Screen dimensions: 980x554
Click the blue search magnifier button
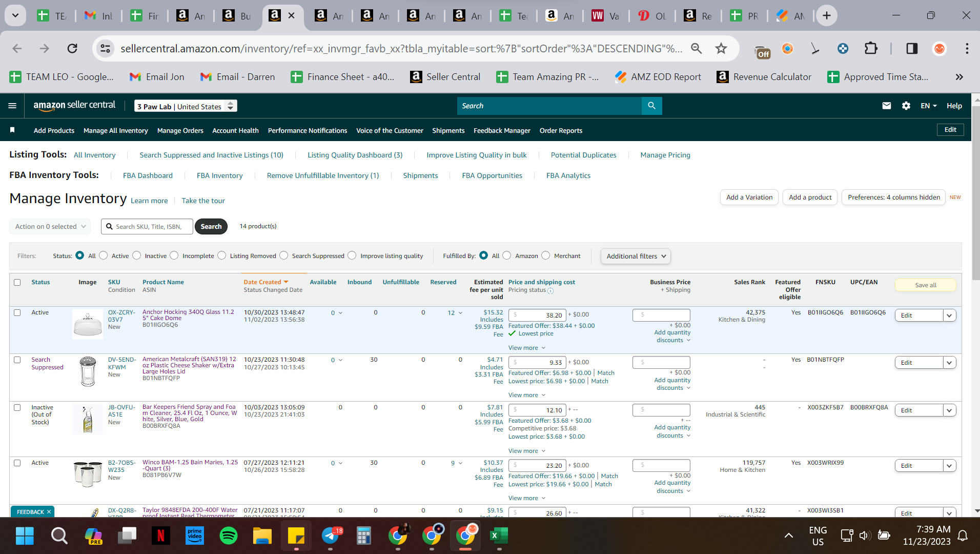click(651, 106)
